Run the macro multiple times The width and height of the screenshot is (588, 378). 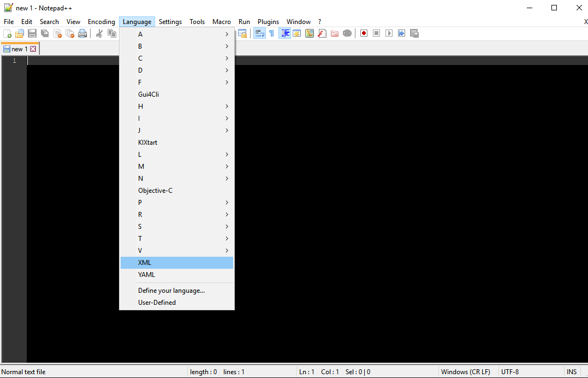point(402,33)
